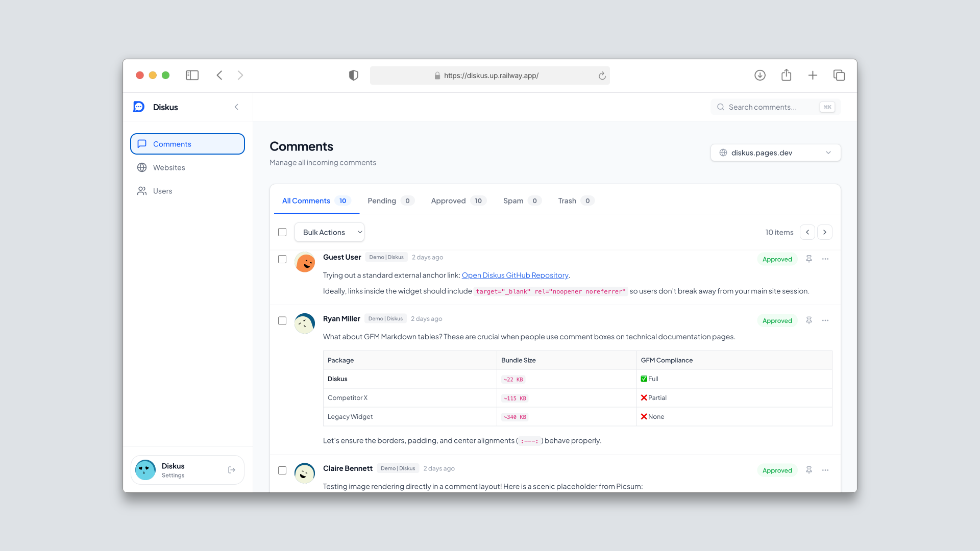
Task: Select Ryan Miller's comment checkbox
Action: (282, 320)
